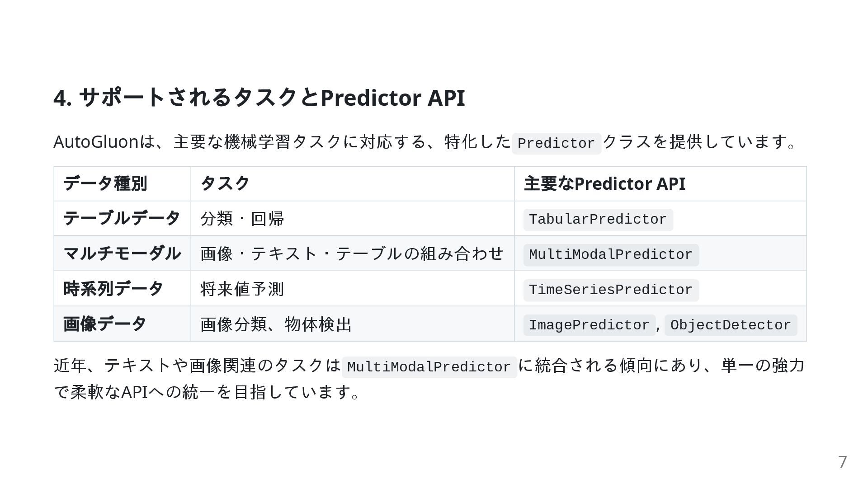Click the TabularPredictor code cell
The image size is (868, 488).
[x=598, y=220]
